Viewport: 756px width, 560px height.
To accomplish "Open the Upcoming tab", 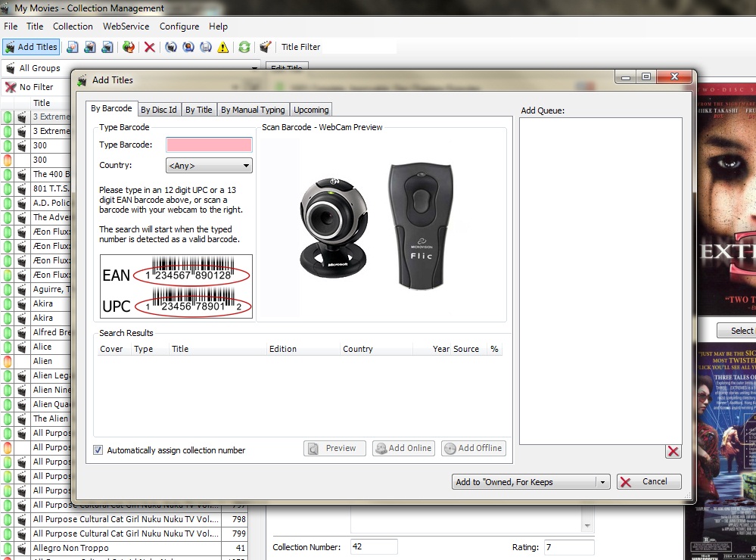I will (311, 110).
